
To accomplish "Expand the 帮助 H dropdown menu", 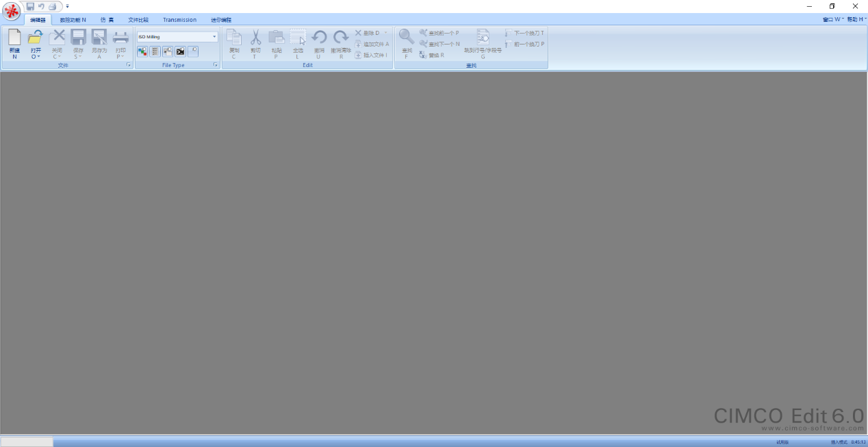I will 855,19.
